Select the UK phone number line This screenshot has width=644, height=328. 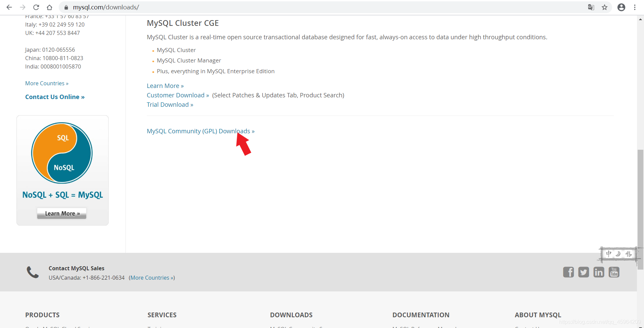52,33
